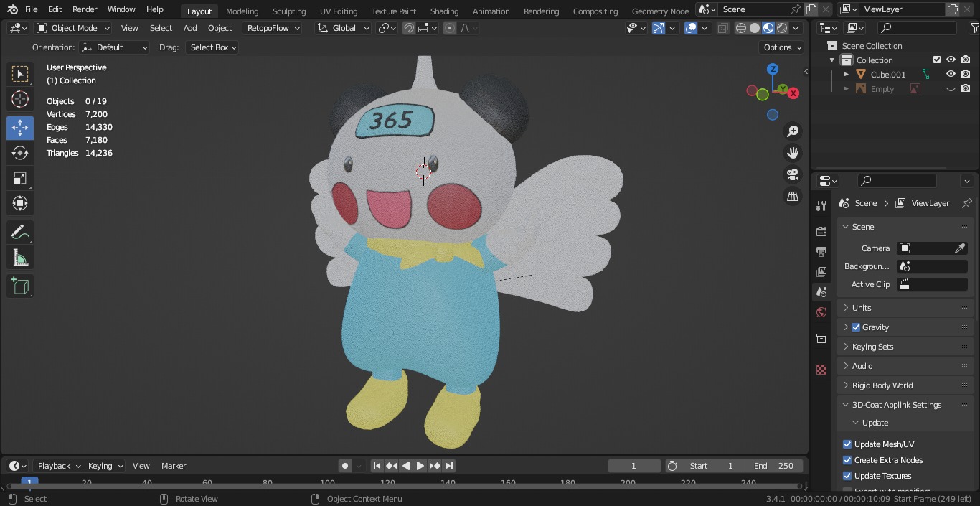Open the Select Box drag dropdown
The image size is (980, 506).
[x=212, y=47]
